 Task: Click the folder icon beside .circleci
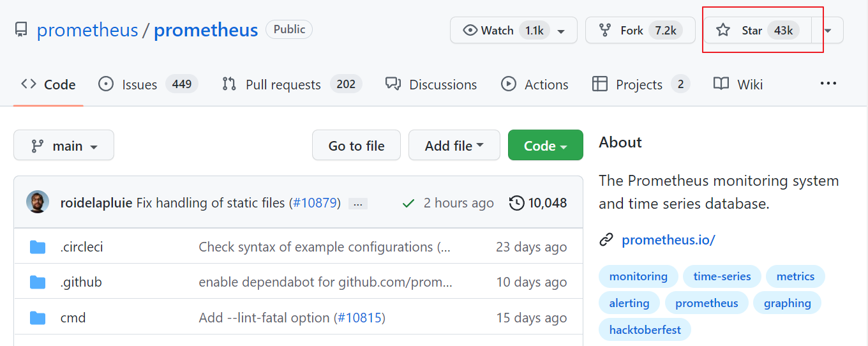(38, 247)
